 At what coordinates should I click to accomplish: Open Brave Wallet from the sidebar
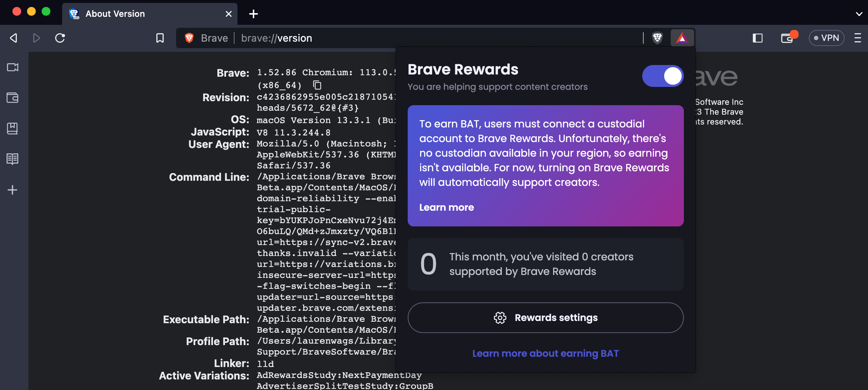tap(12, 97)
